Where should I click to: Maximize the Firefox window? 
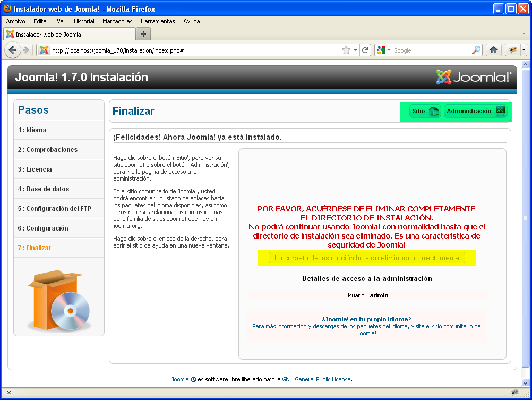511,8
